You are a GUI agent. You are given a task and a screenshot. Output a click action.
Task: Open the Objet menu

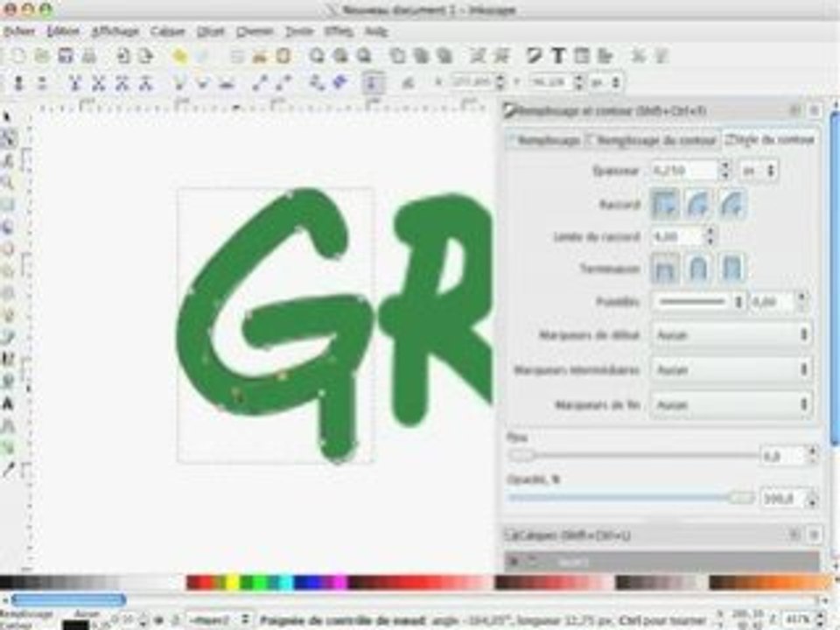point(211,31)
